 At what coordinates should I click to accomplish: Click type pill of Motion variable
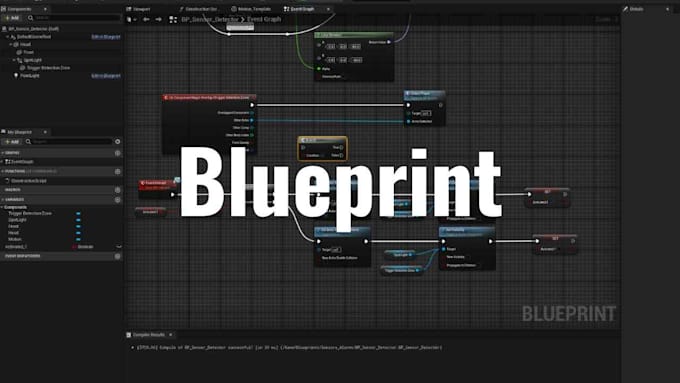click(78, 239)
